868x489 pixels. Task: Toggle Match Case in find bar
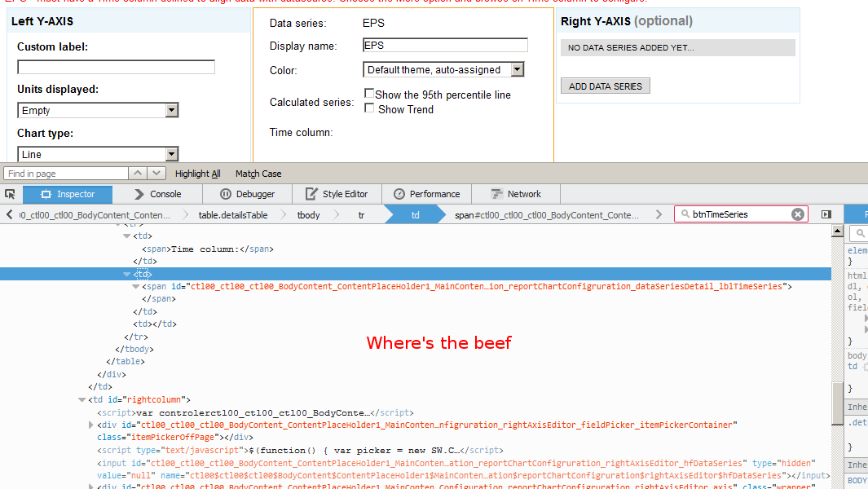258,174
